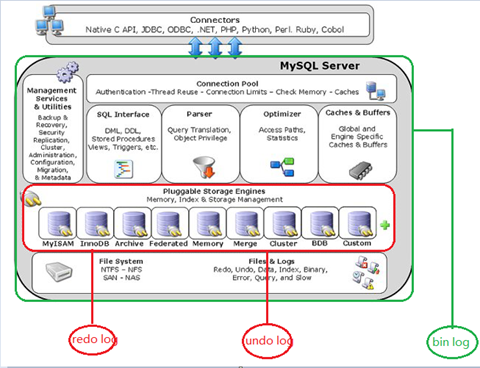
Task: Click the Access Paths, Statistics text
Action: pos(282,134)
